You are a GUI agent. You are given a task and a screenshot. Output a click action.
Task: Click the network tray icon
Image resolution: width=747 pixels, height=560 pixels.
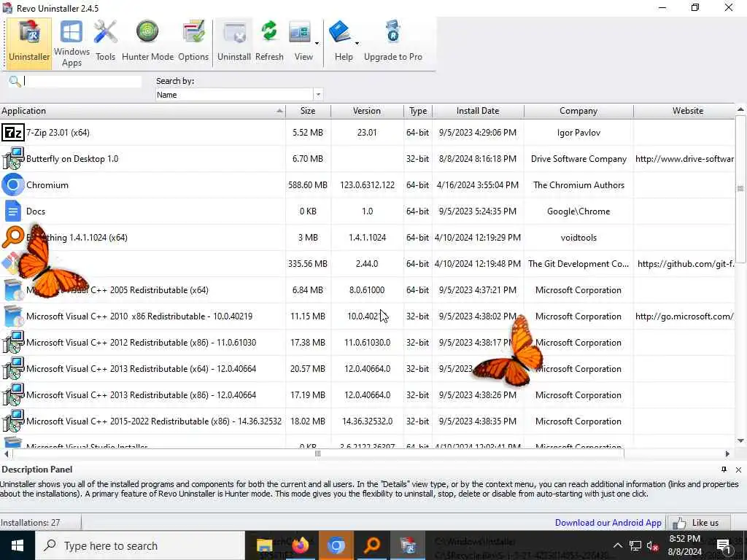click(635, 545)
